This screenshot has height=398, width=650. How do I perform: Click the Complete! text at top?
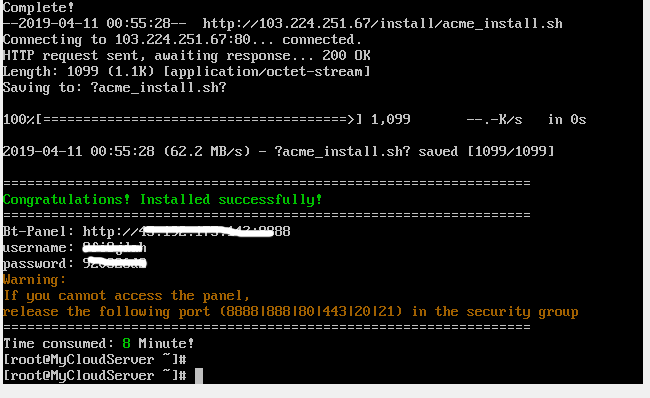[x=39, y=7]
